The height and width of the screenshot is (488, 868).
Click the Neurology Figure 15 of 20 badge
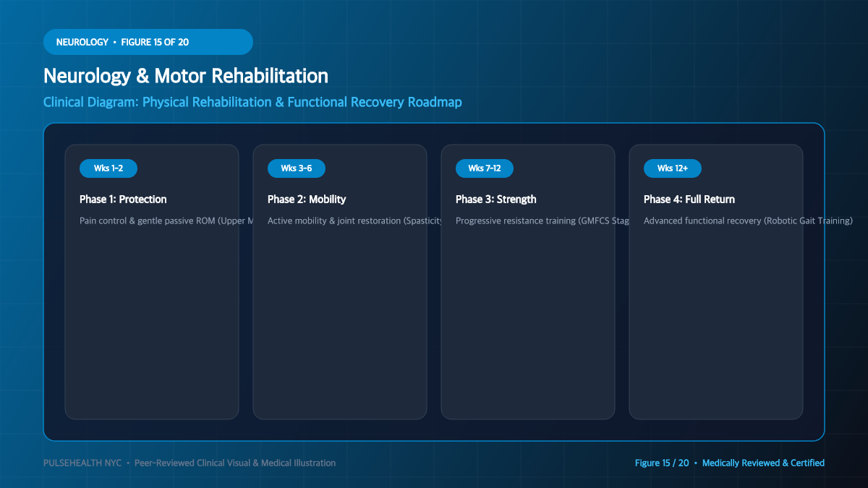point(148,42)
